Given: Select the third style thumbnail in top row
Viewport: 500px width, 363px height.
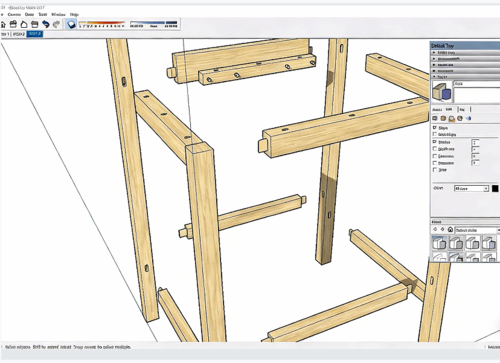Looking at the screenshot, I should point(472,243).
